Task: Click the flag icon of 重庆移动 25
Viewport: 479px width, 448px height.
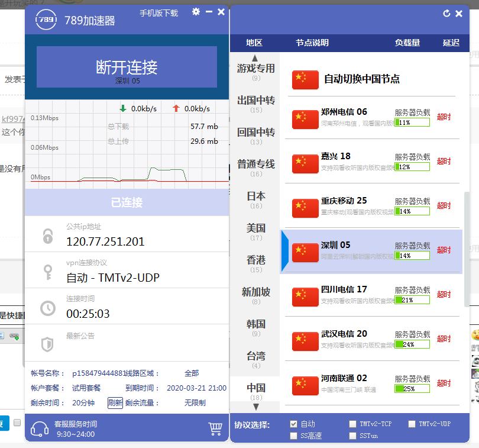Action: pos(305,208)
